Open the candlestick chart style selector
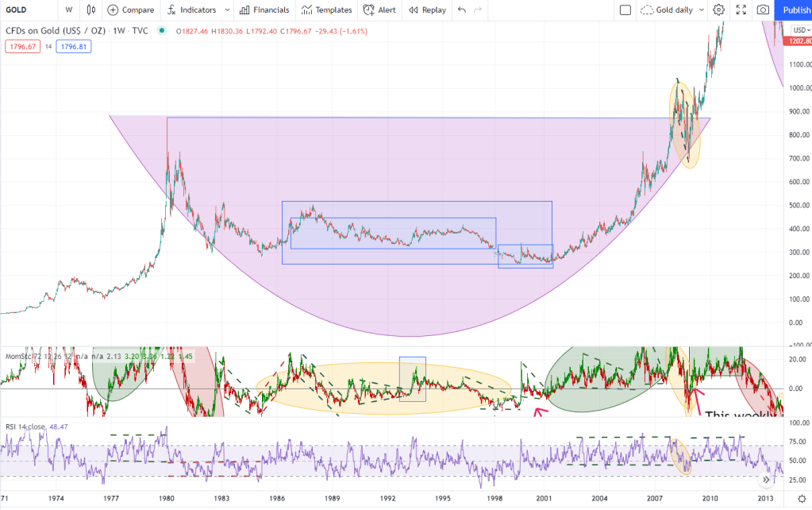This screenshot has width=812, height=510. coord(90,10)
